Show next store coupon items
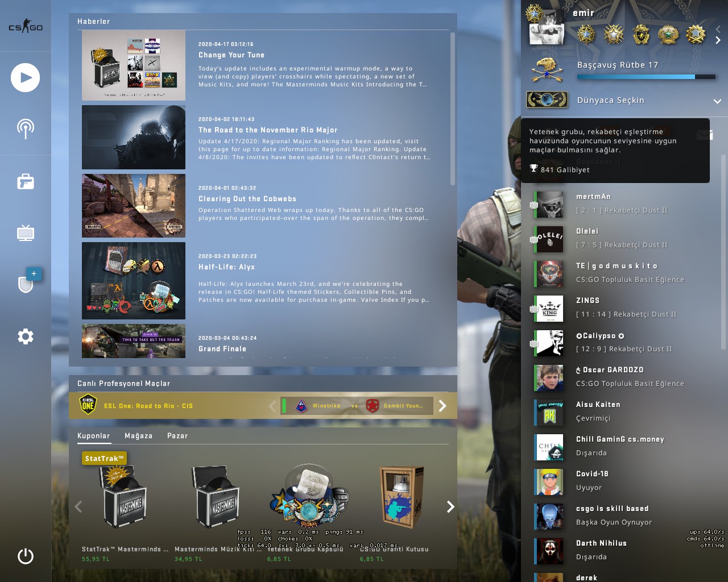 (450, 507)
